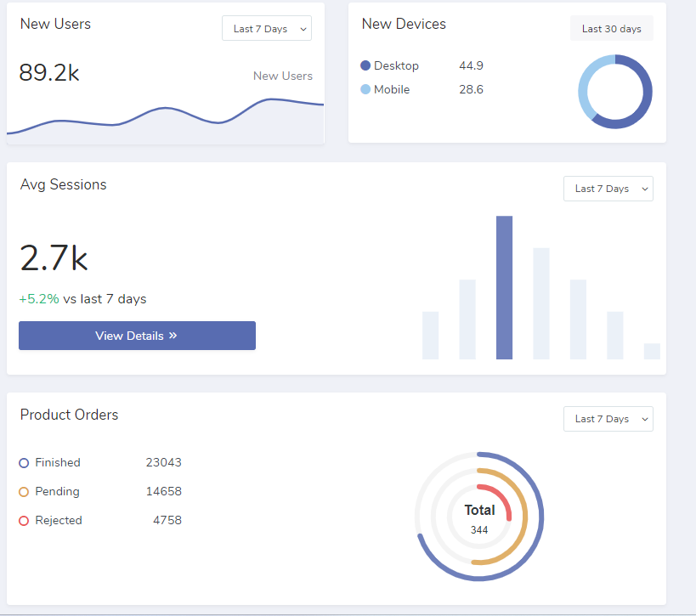Select the Finished legend circle
Image resolution: width=696 pixels, height=616 pixels.
(x=24, y=463)
